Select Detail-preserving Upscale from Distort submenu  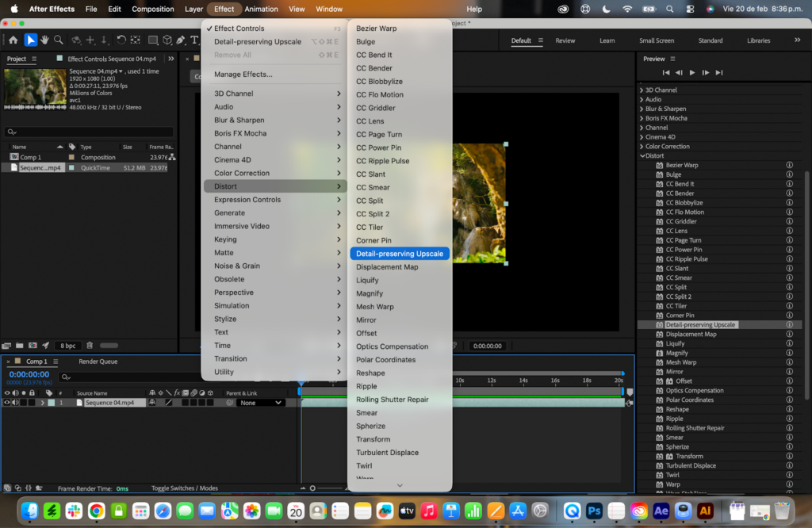click(x=400, y=253)
